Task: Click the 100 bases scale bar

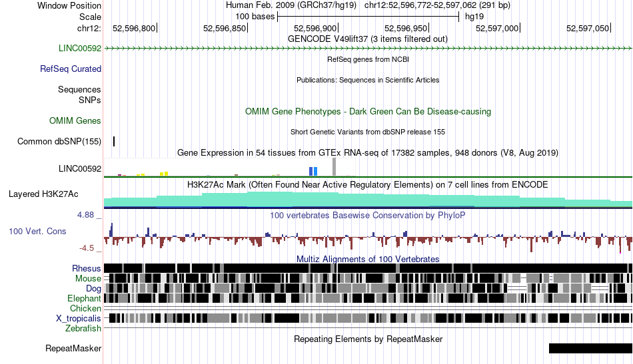Action: click(x=368, y=17)
